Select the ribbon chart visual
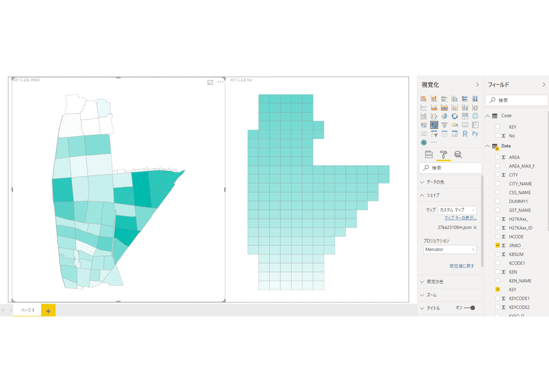 pos(475,107)
